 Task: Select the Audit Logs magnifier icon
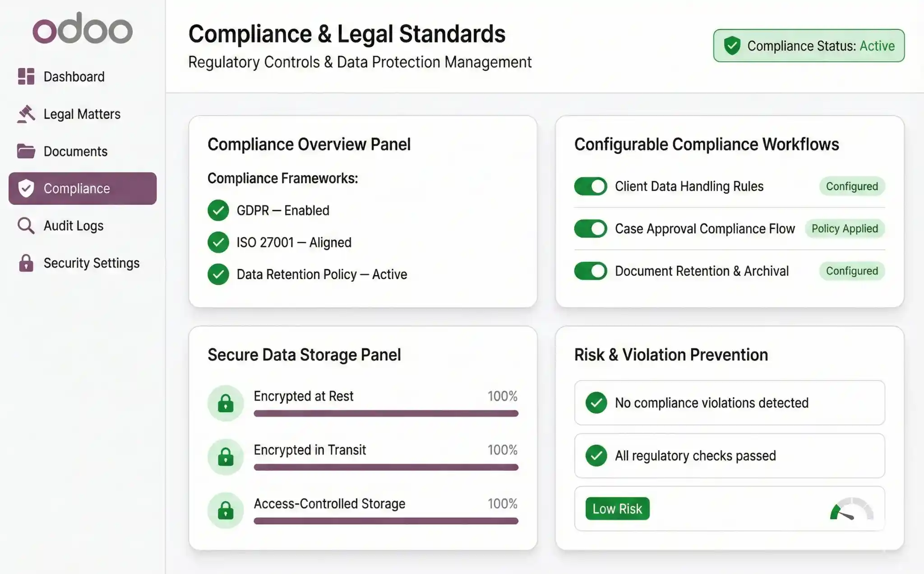[x=26, y=225]
